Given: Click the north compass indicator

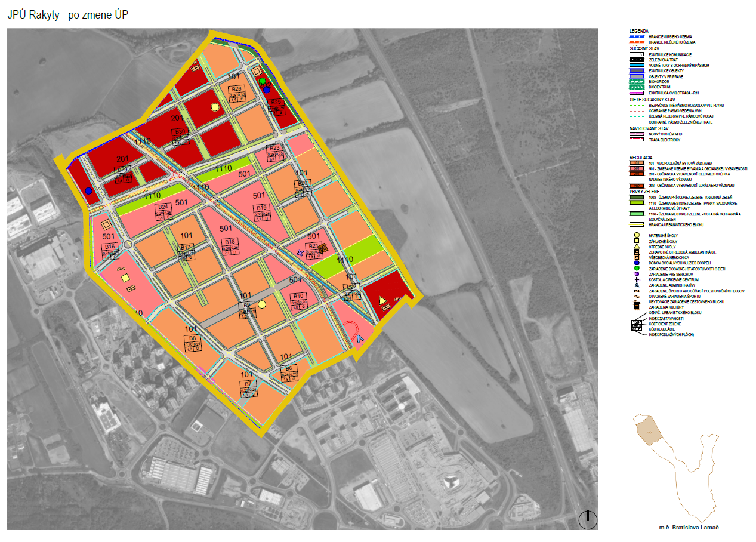Looking at the screenshot, I should coord(587,519).
